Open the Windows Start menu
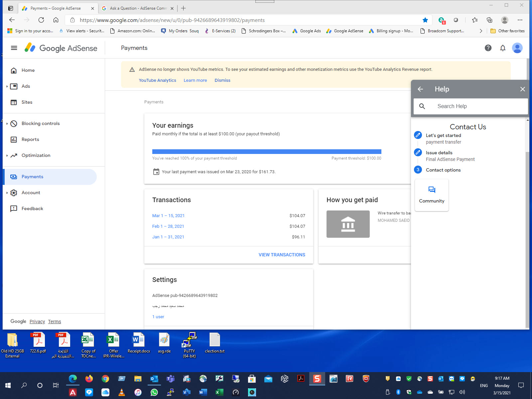Image resolution: width=532 pixels, height=399 pixels. coord(8,385)
